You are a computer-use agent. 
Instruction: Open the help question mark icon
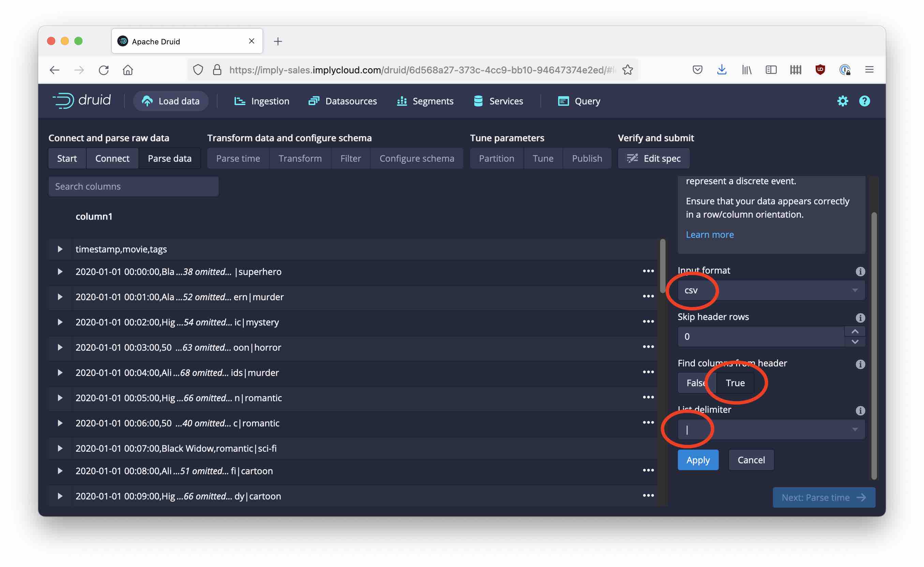coord(864,101)
